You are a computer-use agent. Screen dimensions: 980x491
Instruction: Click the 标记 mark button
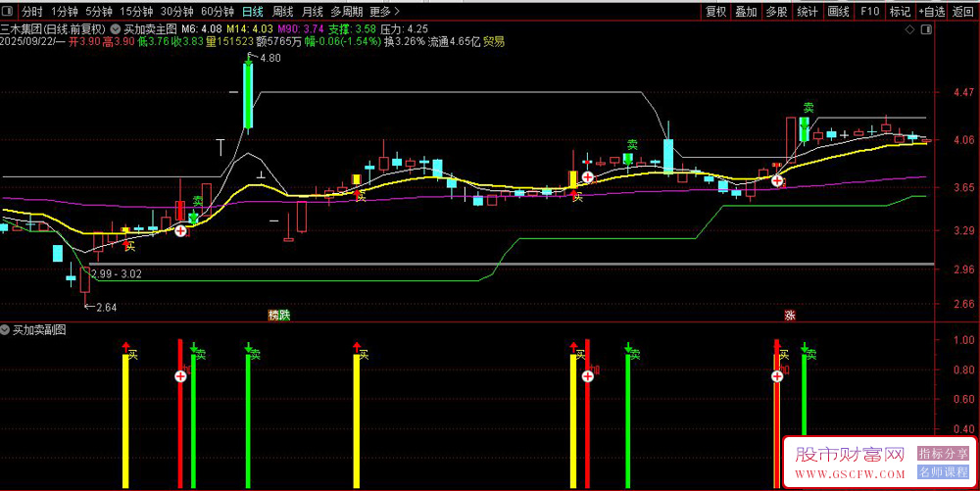tap(900, 11)
